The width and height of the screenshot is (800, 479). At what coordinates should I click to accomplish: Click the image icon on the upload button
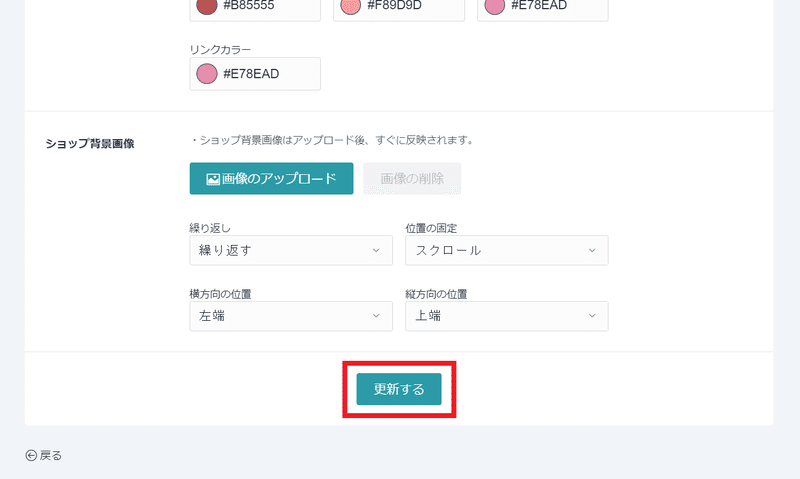tap(213, 179)
